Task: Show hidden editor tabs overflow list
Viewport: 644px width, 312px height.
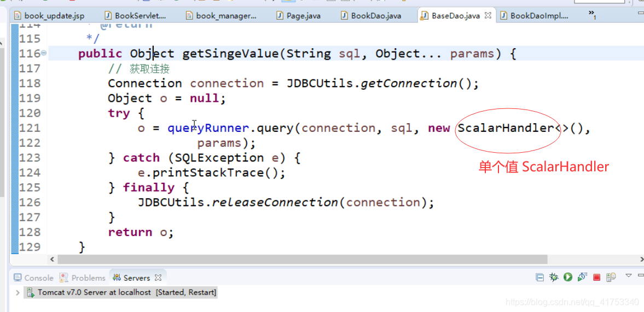Action: coord(593,15)
